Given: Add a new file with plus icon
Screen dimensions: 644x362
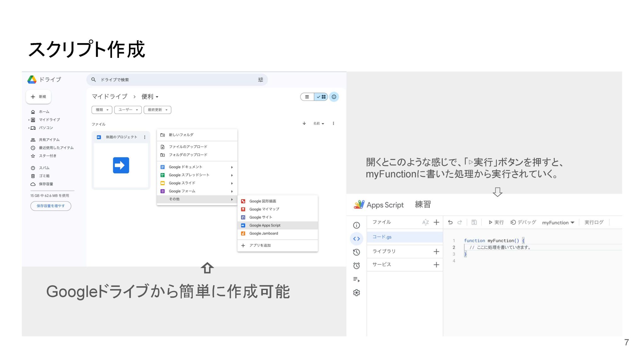Looking at the screenshot, I should tap(436, 222).
